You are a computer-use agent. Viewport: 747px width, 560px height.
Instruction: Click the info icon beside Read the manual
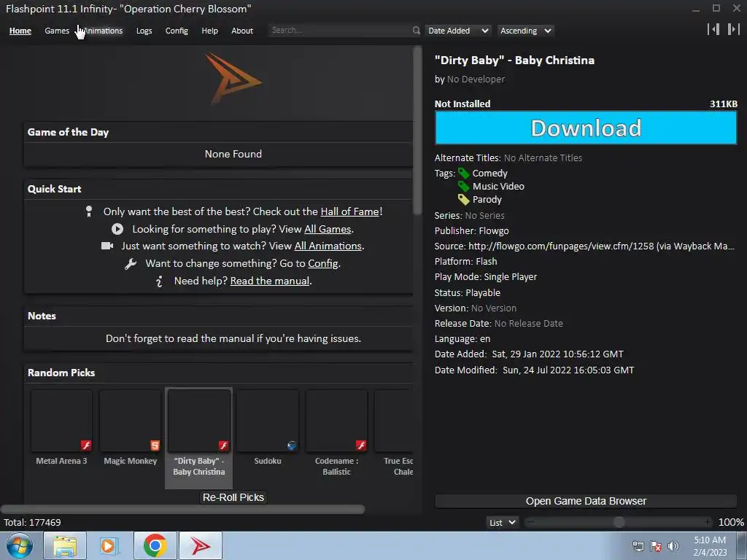tap(159, 281)
